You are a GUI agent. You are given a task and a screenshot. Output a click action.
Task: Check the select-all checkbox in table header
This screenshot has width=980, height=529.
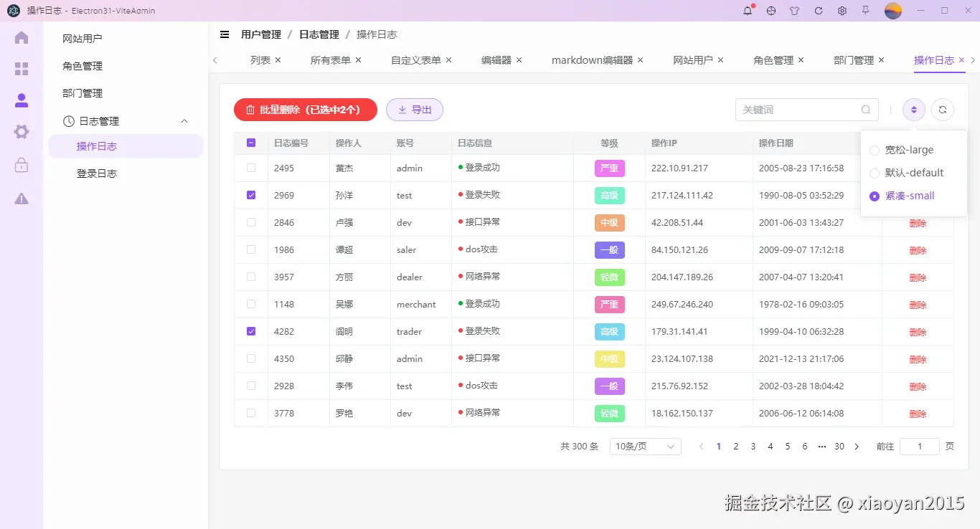(x=250, y=143)
